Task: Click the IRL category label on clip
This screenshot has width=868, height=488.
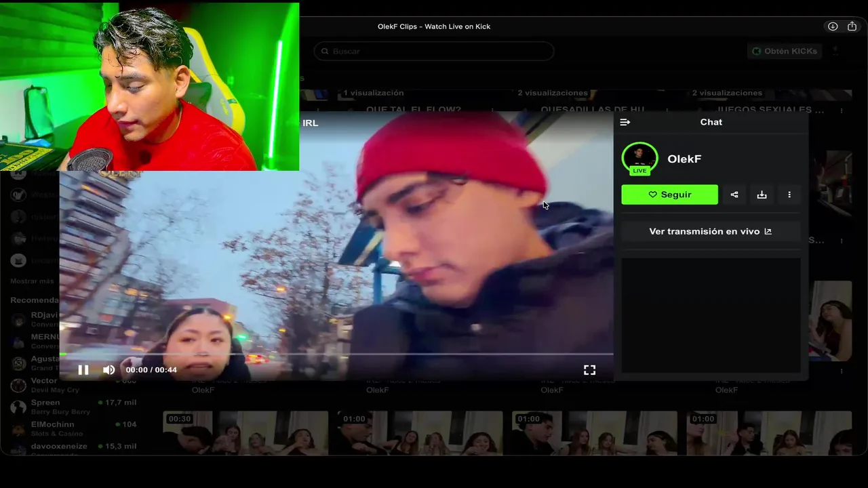Action: click(x=310, y=123)
